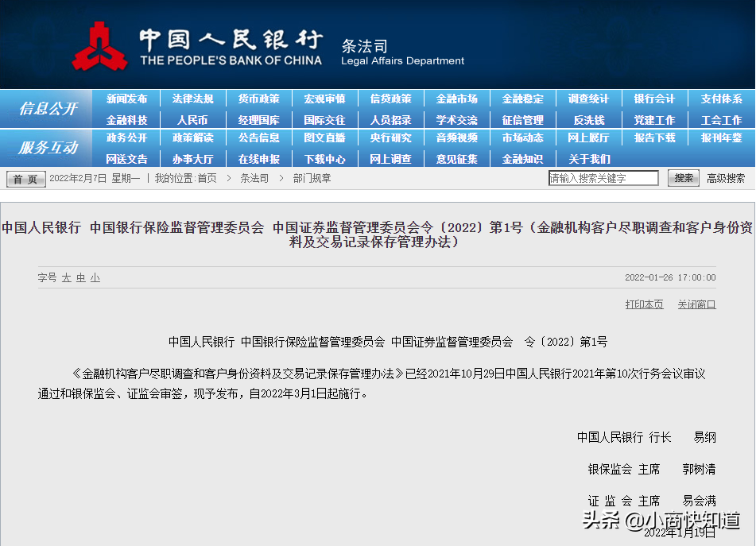Screen dimensions: 756x546
Task: Go to 下载中心 page
Action: point(324,159)
